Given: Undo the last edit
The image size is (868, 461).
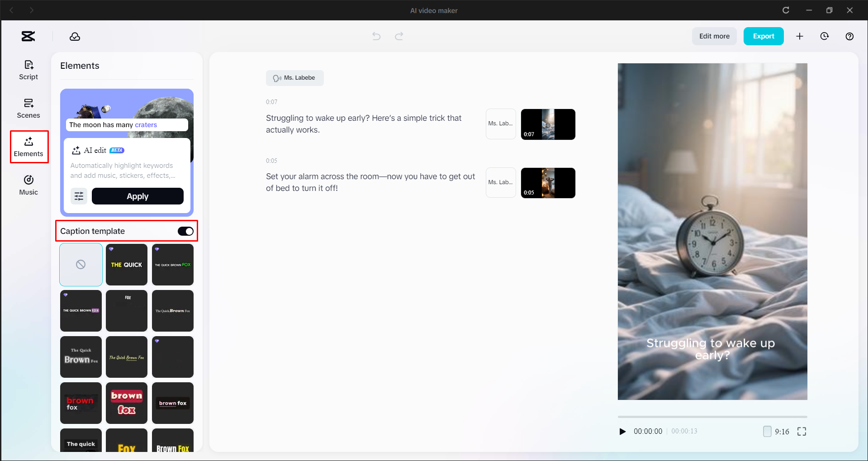Looking at the screenshot, I should click(376, 36).
